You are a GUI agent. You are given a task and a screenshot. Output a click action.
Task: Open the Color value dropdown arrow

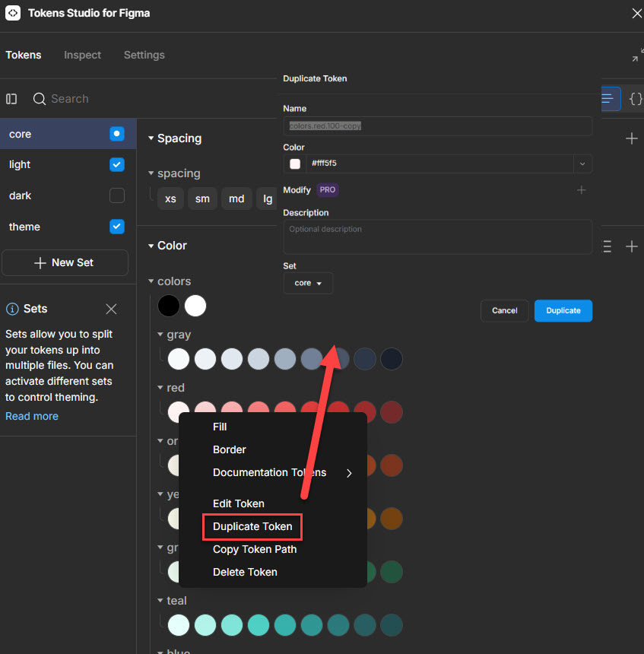point(582,163)
